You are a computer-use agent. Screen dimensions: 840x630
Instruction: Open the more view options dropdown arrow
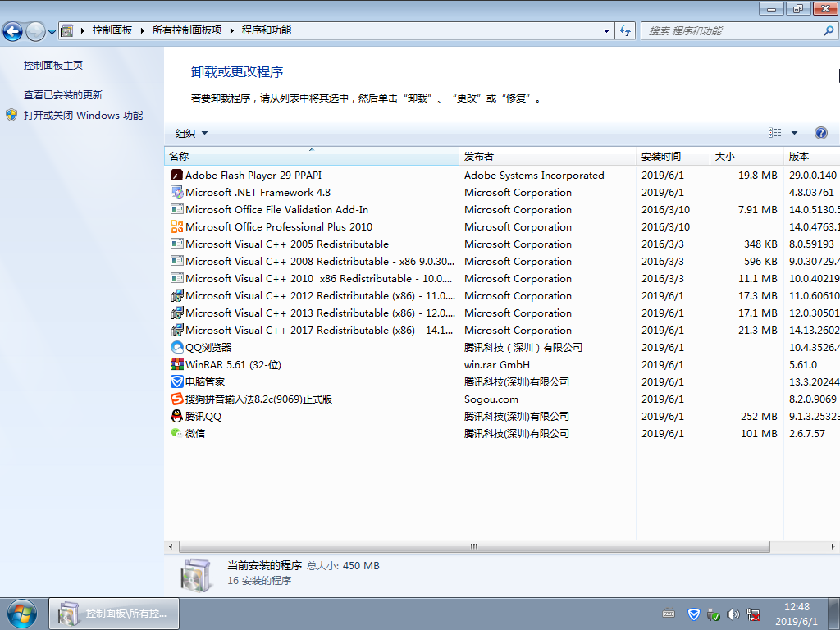tap(794, 133)
